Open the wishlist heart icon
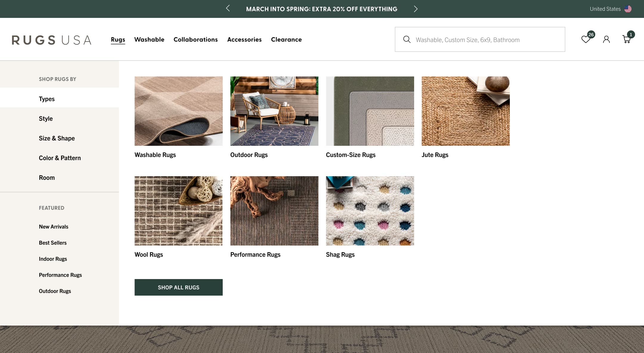Viewport: 644px width, 353px height. tap(586, 39)
